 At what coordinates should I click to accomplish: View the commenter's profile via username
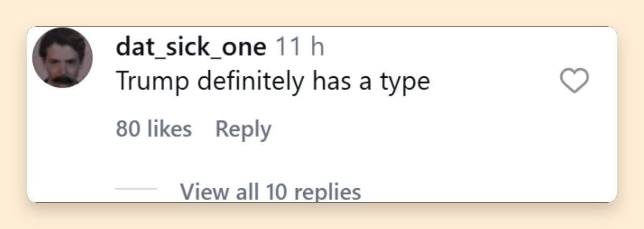coord(191,48)
